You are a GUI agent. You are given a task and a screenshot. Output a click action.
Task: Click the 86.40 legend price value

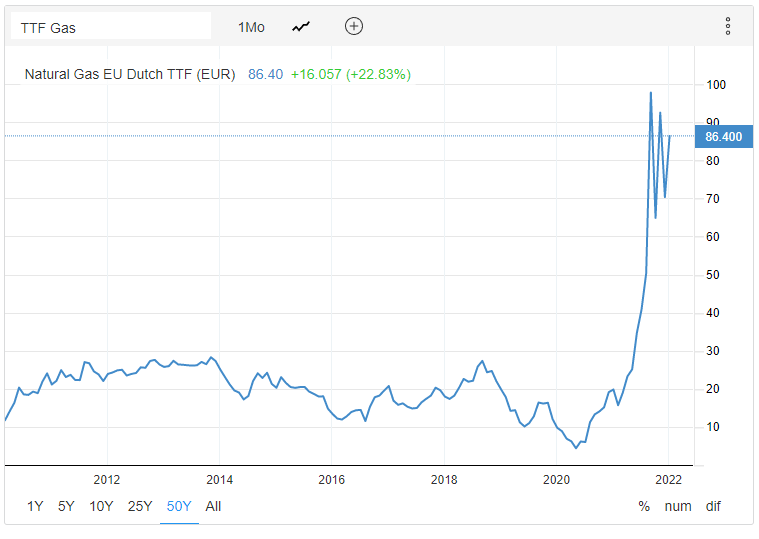click(x=265, y=74)
